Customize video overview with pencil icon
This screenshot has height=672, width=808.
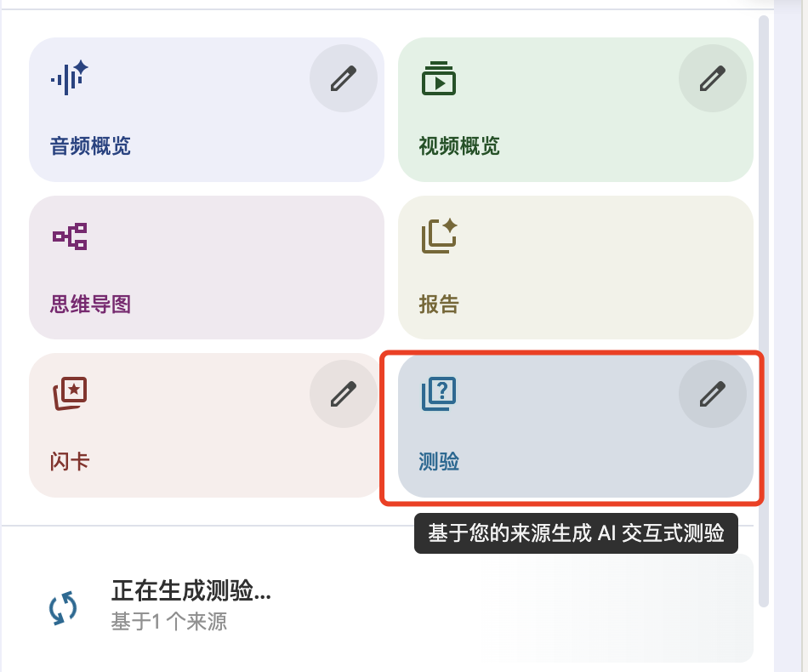tap(713, 78)
